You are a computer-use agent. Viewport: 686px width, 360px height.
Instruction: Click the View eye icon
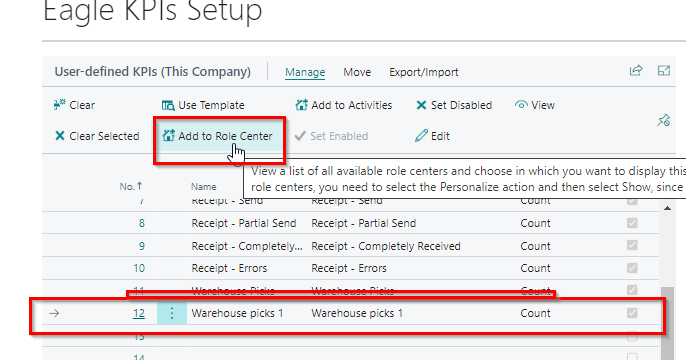(521, 105)
